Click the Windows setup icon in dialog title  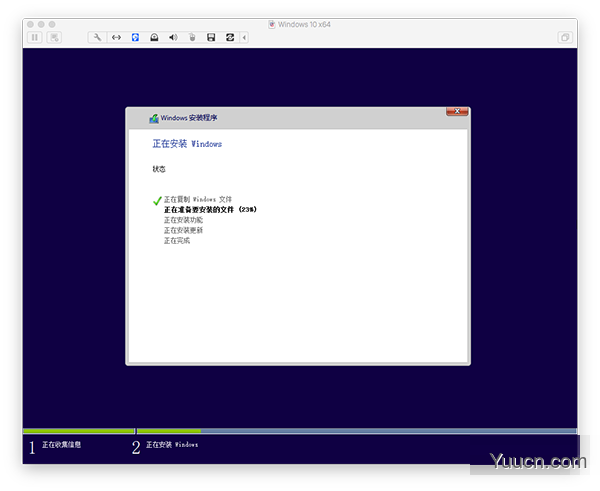[154, 118]
